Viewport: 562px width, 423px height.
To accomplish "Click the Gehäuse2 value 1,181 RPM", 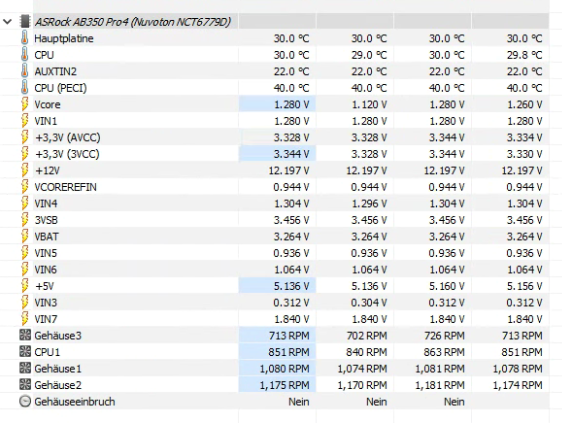I will click(x=440, y=385).
